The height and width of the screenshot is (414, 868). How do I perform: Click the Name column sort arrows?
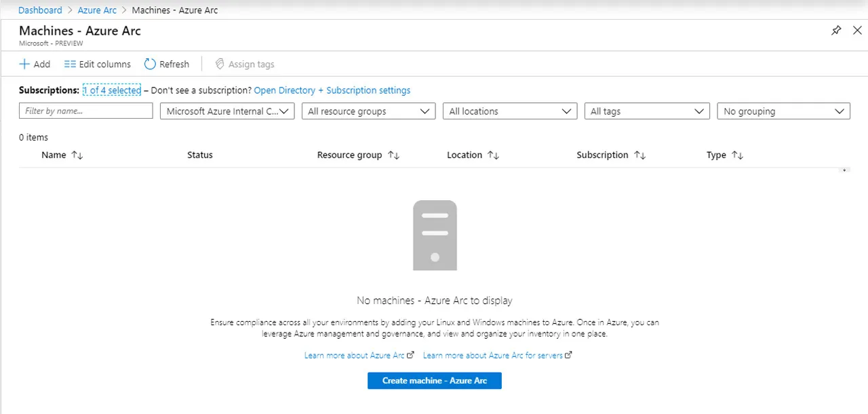point(77,155)
